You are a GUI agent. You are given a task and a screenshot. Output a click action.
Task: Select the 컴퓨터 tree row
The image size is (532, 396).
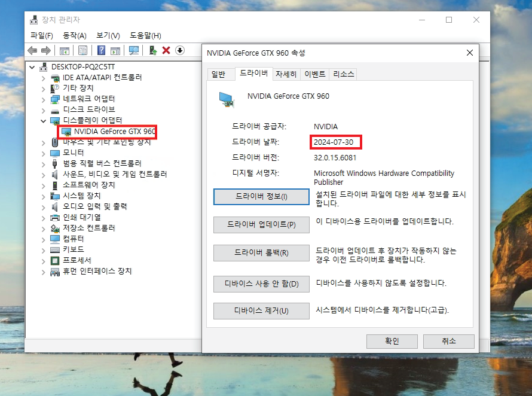[x=74, y=239]
